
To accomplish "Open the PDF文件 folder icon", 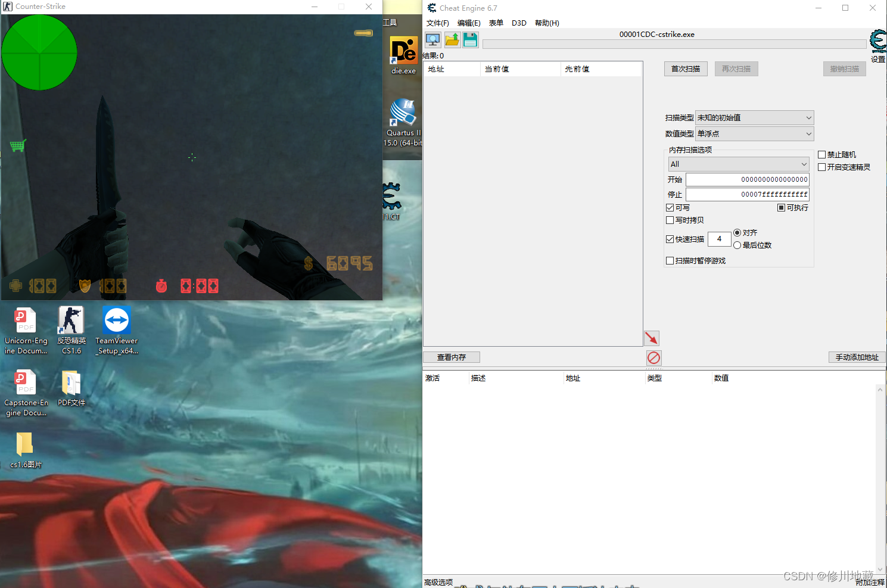I will [71, 388].
